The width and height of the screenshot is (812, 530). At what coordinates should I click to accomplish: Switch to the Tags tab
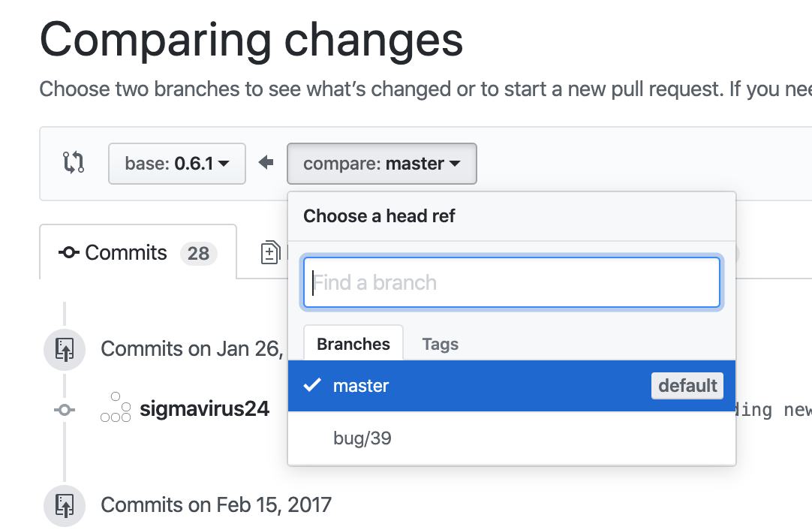pos(440,344)
